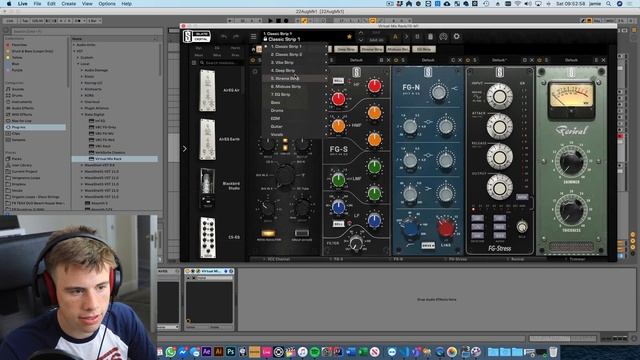Expand the module browser with the side arrow
Screen dimensions: 640x360
click(184, 149)
